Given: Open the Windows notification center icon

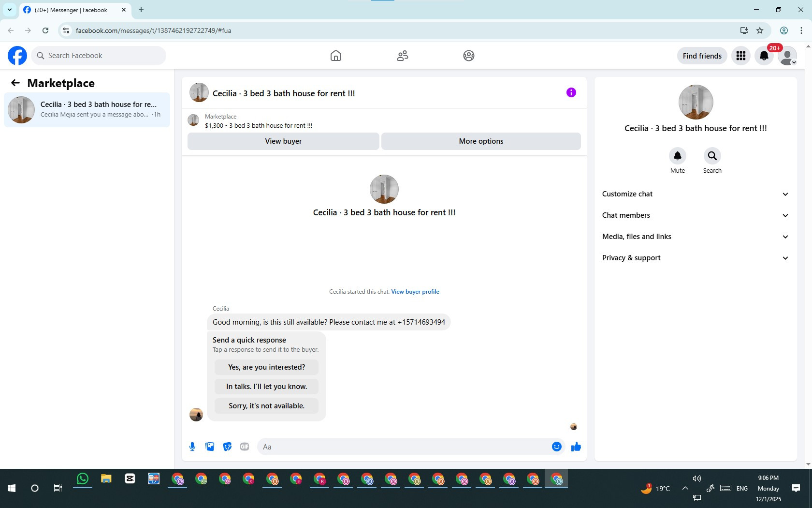Looking at the screenshot, I should coord(796,488).
